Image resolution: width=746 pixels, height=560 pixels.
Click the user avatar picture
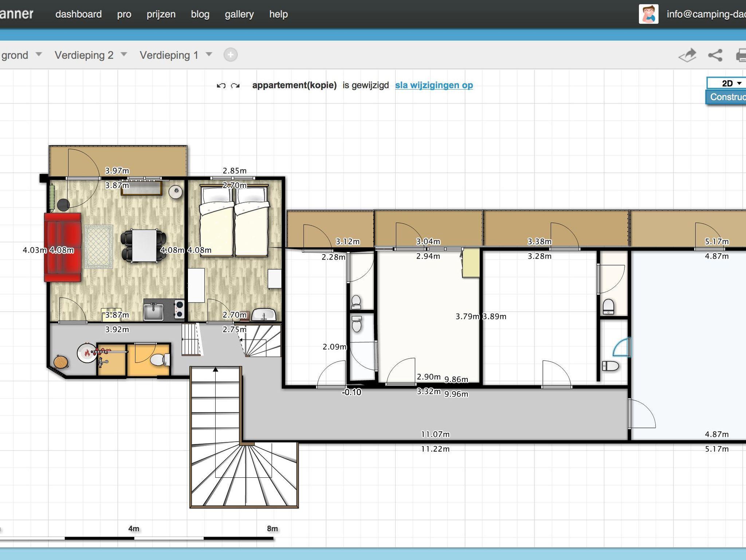click(648, 14)
